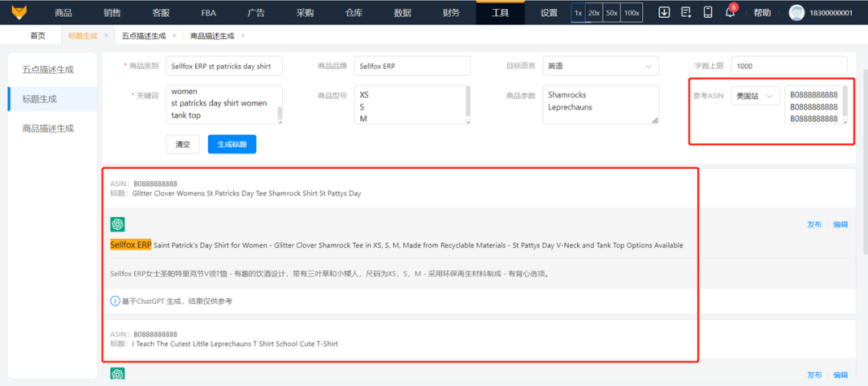Screen dimensions: 868x386
Task: Open the 美国站 marketplace dropdown
Action: pyautogui.click(x=755, y=96)
